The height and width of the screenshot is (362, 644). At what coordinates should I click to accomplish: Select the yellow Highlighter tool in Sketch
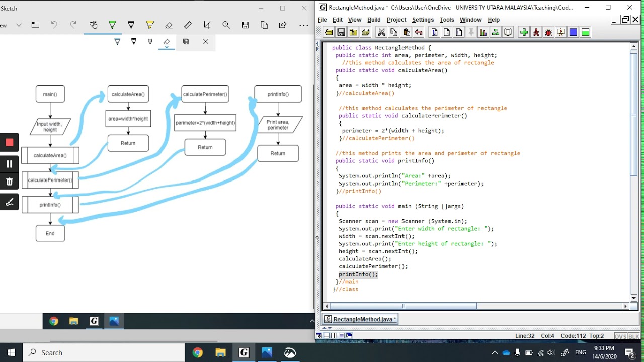click(x=150, y=25)
